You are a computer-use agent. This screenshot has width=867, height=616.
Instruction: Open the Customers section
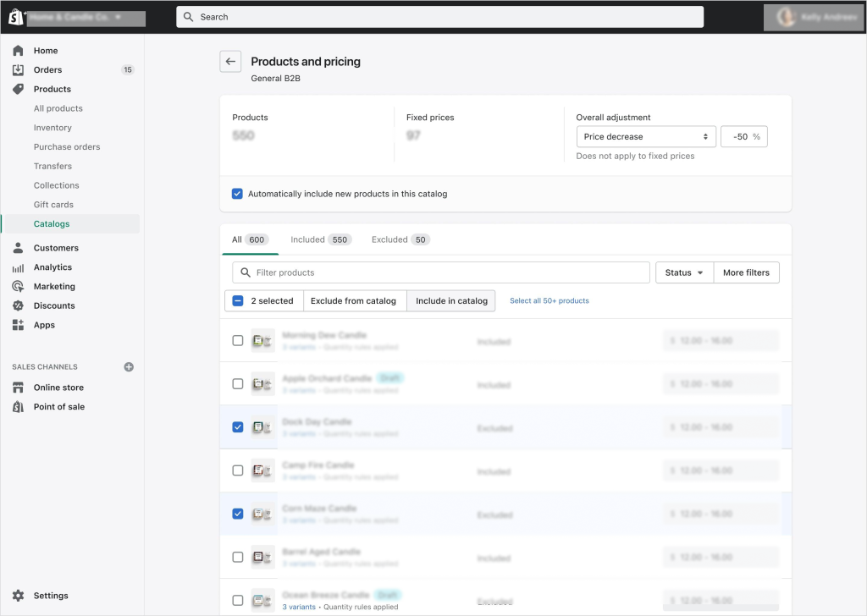coord(56,247)
